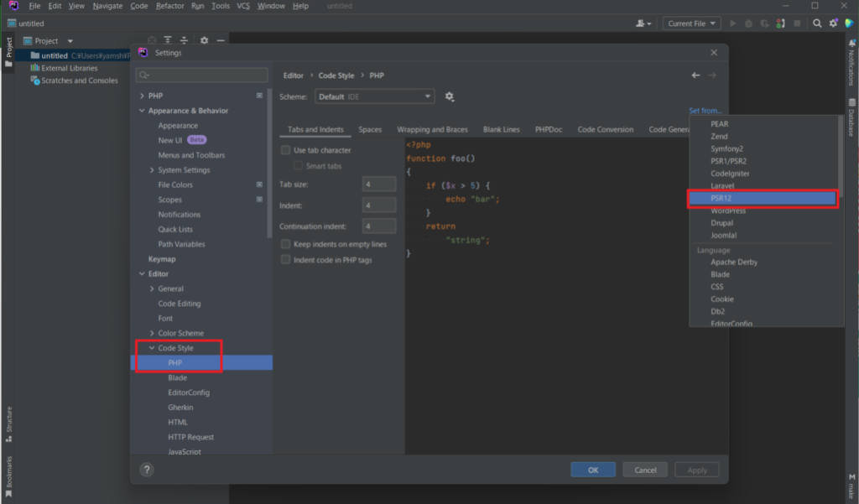Open IDE settings via the title bar gear
This screenshot has height=504, width=859.
(x=833, y=23)
